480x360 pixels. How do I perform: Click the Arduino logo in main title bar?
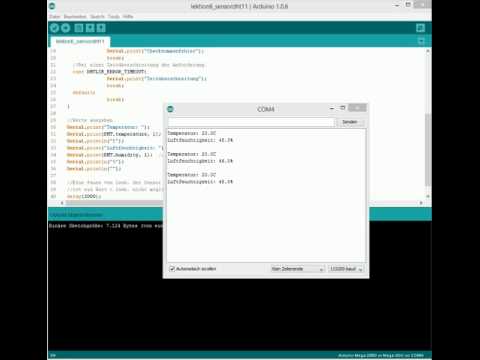tap(52, 6)
